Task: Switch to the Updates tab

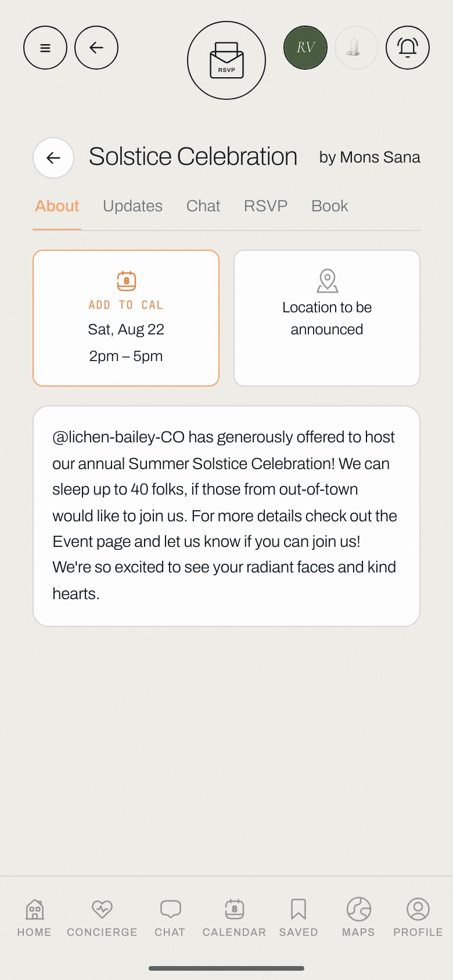Action: (132, 206)
